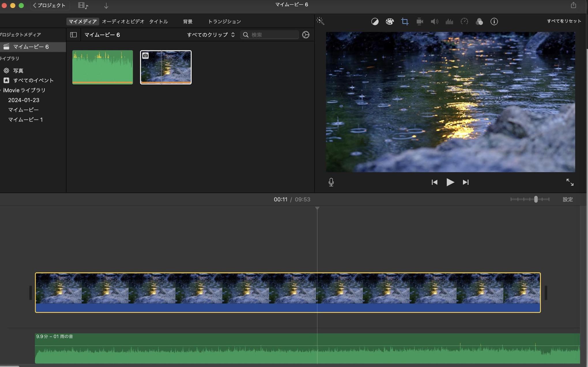Expand the iMovie ライブラリ tree

[1, 90]
